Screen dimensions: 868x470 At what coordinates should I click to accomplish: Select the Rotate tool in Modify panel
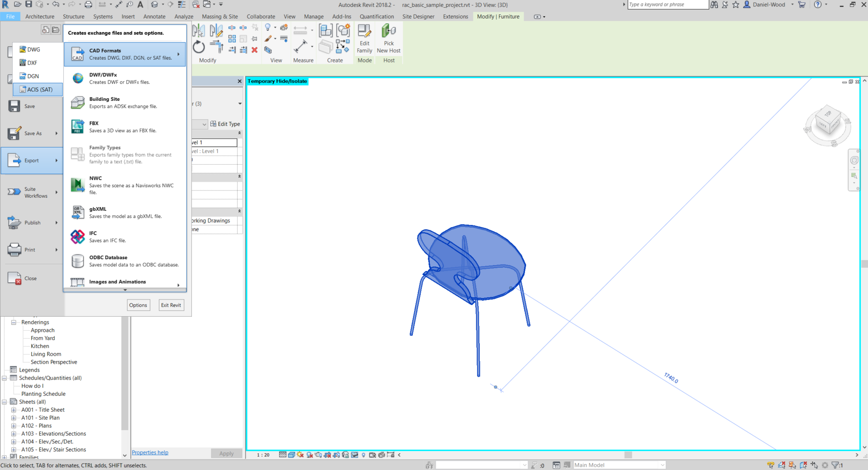pos(199,47)
